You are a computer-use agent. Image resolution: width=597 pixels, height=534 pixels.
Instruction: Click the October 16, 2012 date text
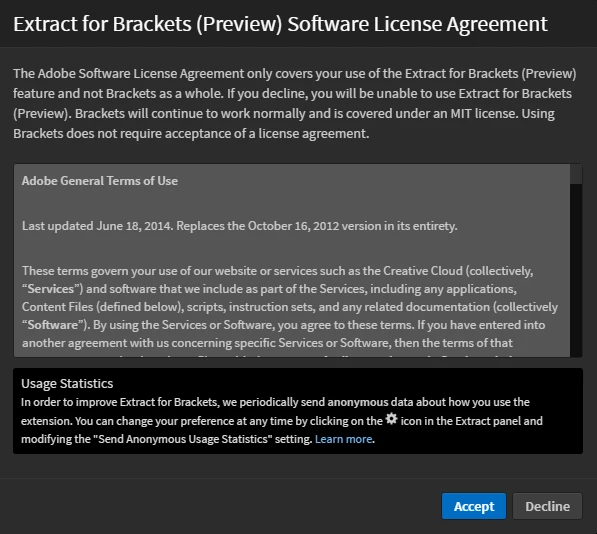[x=293, y=226]
